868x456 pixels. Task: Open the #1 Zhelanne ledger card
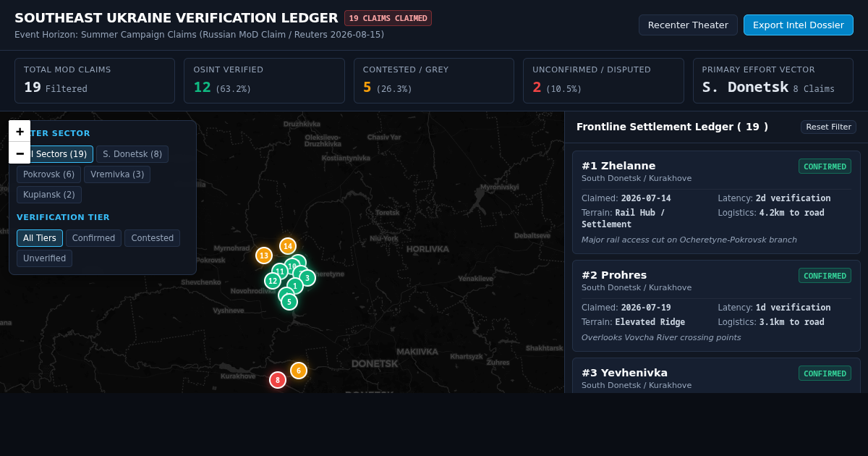(x=716, y=202)
